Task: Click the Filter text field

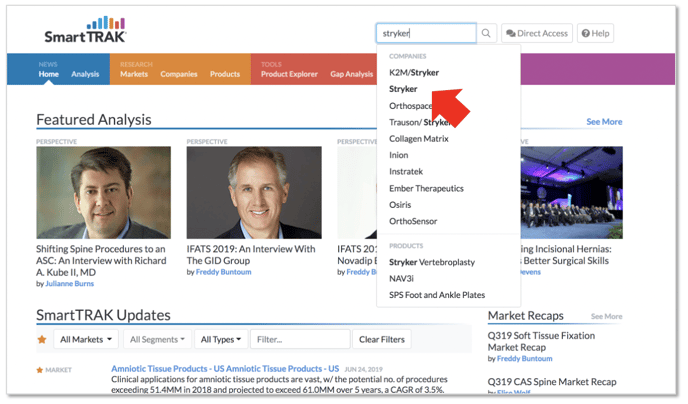Action: point(300,340)
